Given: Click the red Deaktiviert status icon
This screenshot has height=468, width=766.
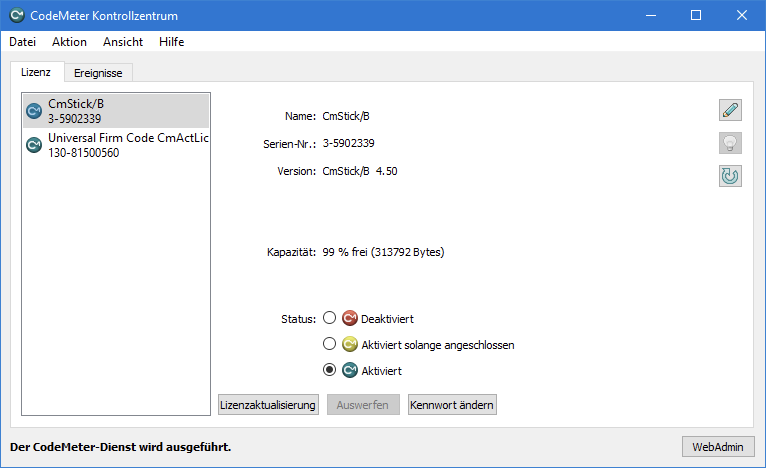Looking at the screenshot, I should pos(349,319).
